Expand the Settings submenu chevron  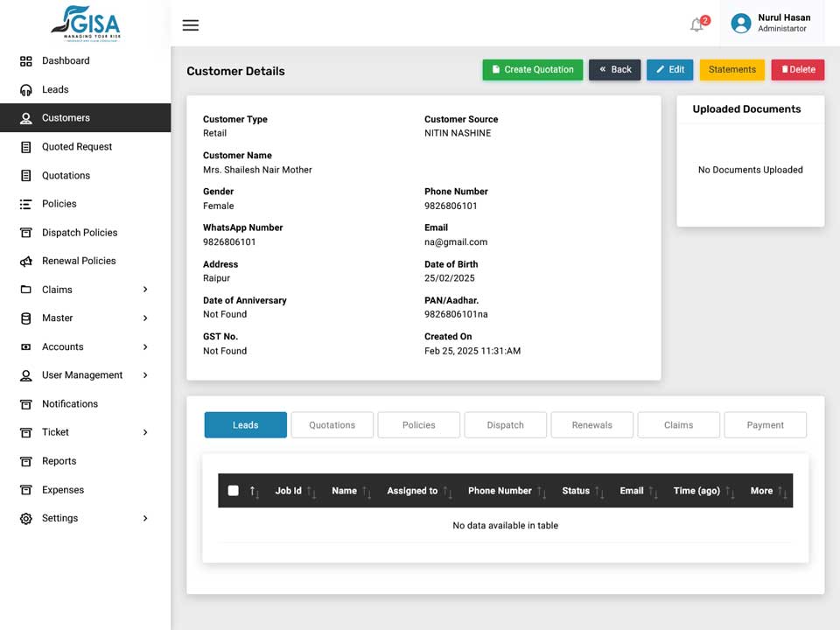click(x=145, y=518)
